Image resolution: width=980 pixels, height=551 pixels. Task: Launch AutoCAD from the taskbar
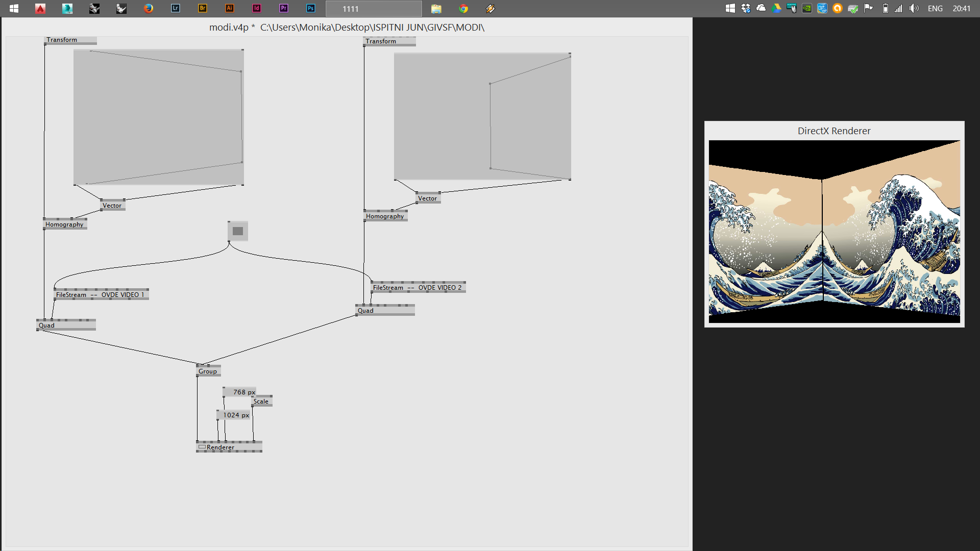pyautogui.click(x=40, y=8)
